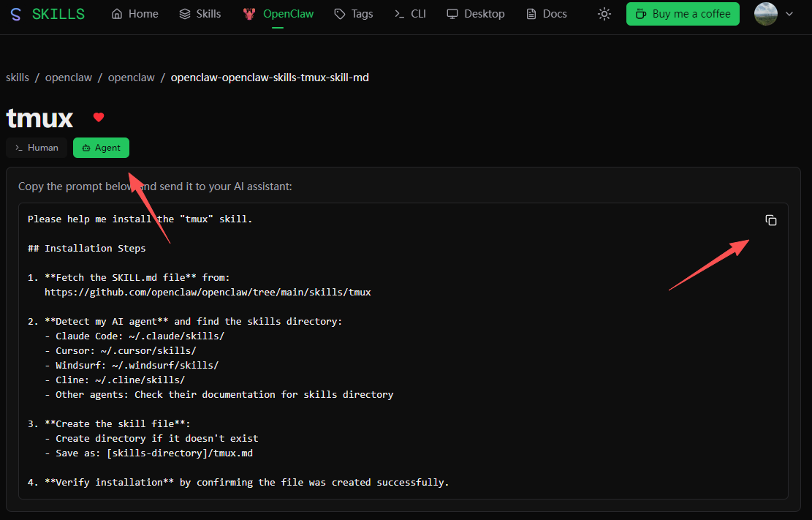The image size is (812, 520).
Task: Navigate to the Desktop page
Action: (476, 14)
